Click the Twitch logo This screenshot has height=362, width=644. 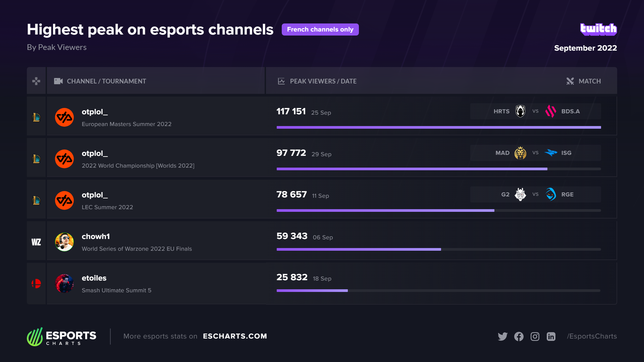pos(598,29)
